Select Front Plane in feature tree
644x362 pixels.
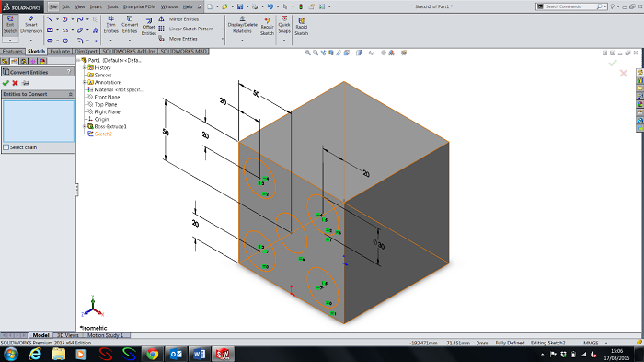pyautogui.click(x=107, y=97)
